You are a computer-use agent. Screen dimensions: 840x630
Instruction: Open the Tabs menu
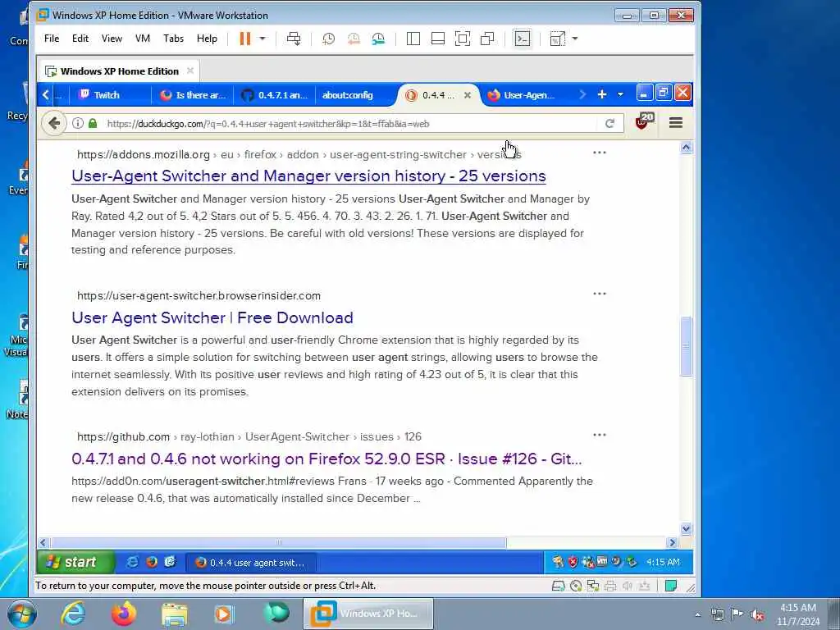(x=174, y=39)
